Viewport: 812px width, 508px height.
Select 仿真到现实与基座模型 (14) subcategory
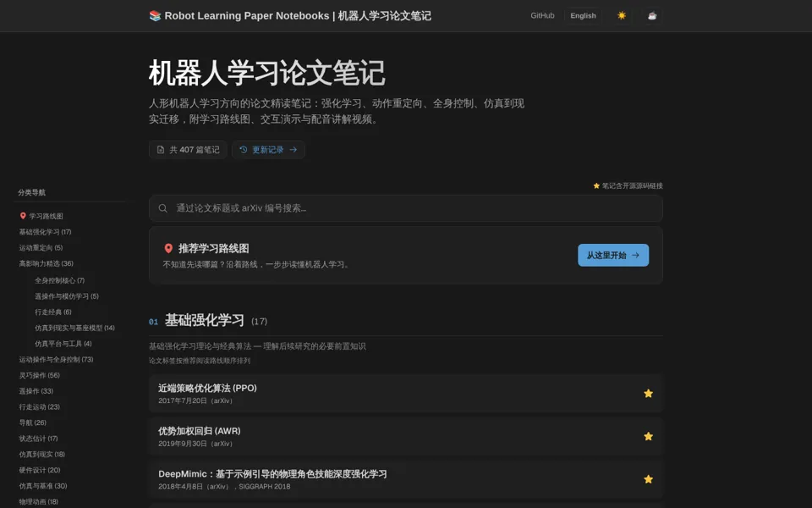click(74, 329)
